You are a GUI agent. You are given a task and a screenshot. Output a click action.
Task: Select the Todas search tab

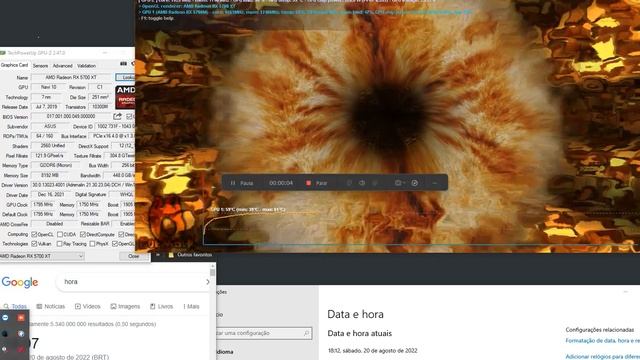pos(15,307)
